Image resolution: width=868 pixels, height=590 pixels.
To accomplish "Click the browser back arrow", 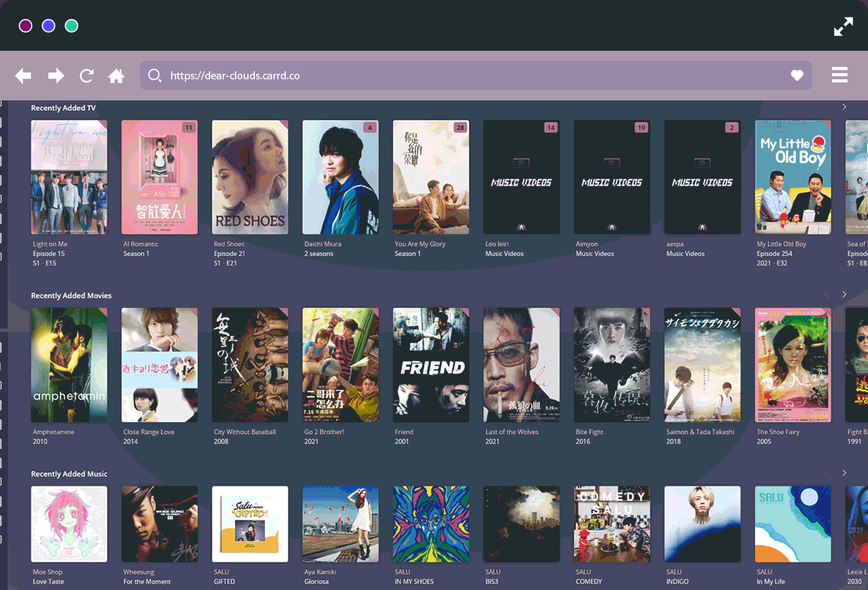I will (x=24, y=76).
